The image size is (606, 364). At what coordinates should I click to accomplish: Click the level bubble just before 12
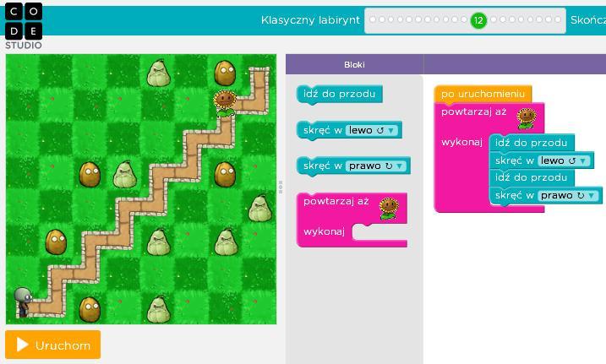(464, 19)
